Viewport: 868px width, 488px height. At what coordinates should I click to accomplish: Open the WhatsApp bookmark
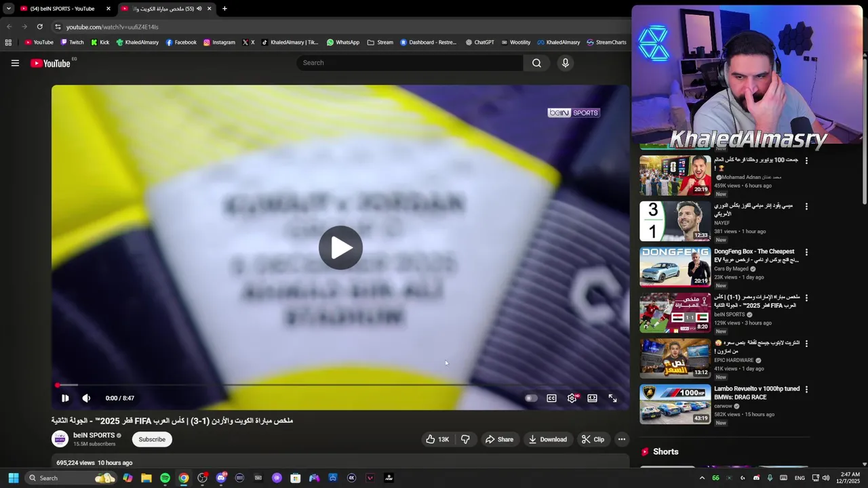(x=343, y=42)
